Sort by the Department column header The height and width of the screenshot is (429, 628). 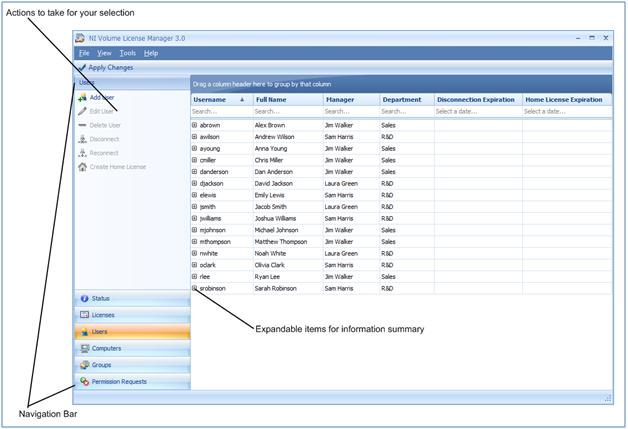407,99
